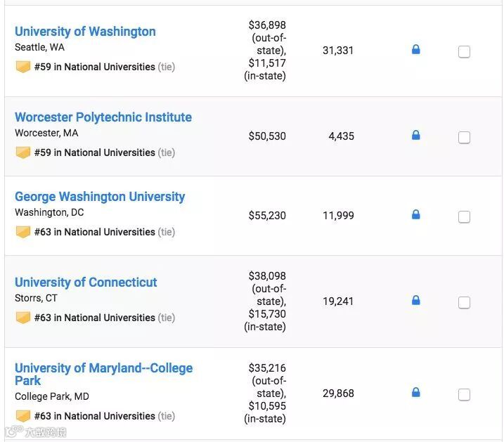The height and width of the screenshot is (442, 504).
Task: Click lock icon for University of Maryland
Action: 415,393
